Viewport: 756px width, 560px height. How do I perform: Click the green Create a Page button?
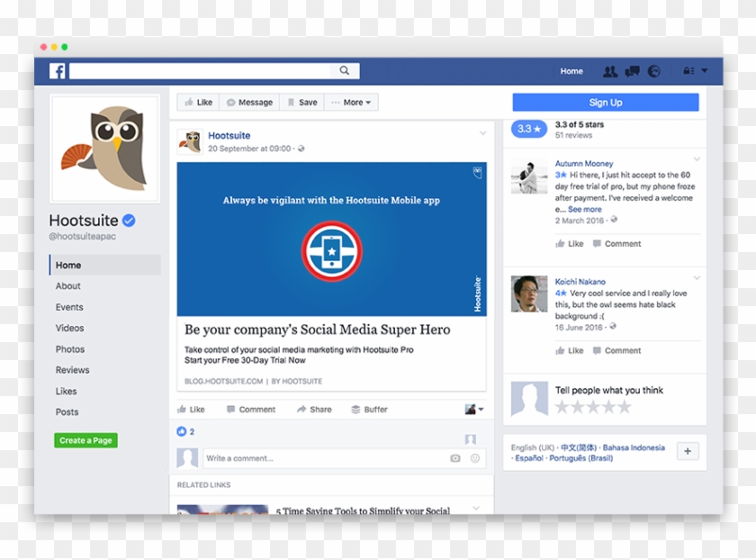[x=85, y=440]
